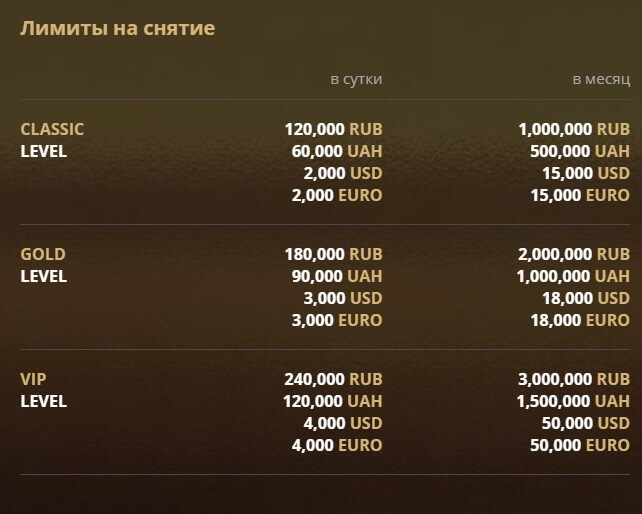Click VIP monthly limit 3,000,000 RUB
Image resolution: width=642 pixels, height=514 pixels.
574,379
